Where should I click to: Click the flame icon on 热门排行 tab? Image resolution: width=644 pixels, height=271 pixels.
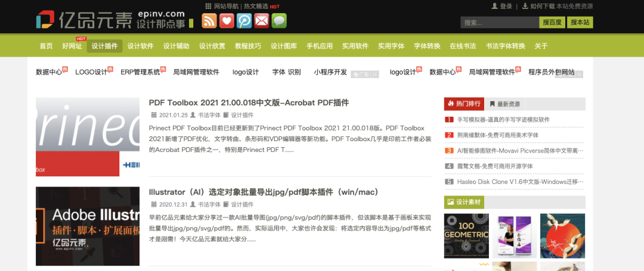[x=451, y=104]
